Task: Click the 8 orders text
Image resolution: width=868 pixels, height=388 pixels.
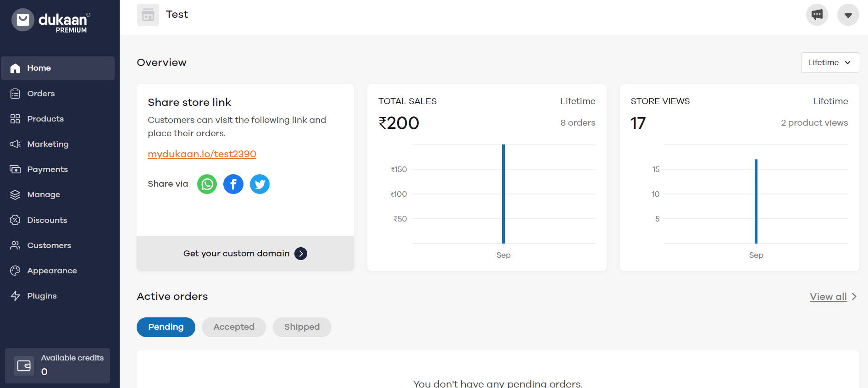Action: (578, 123)
